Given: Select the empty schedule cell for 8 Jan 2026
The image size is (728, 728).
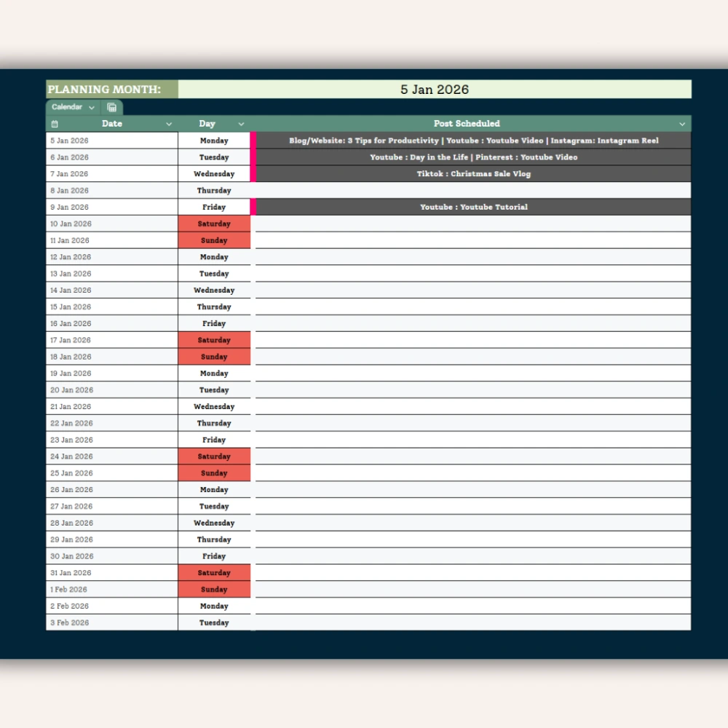Looking at the screenshot, I should (473, 190).
